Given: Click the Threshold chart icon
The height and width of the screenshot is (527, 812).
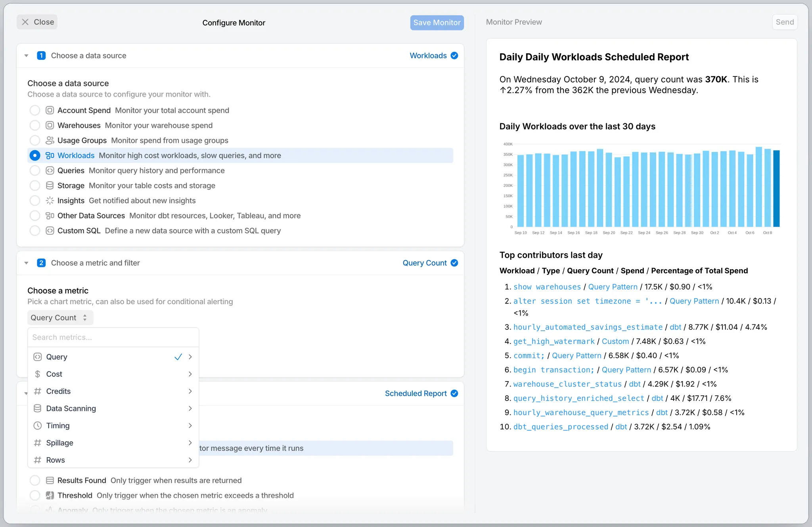Looking at the screenshot, I should click(50, 496).
